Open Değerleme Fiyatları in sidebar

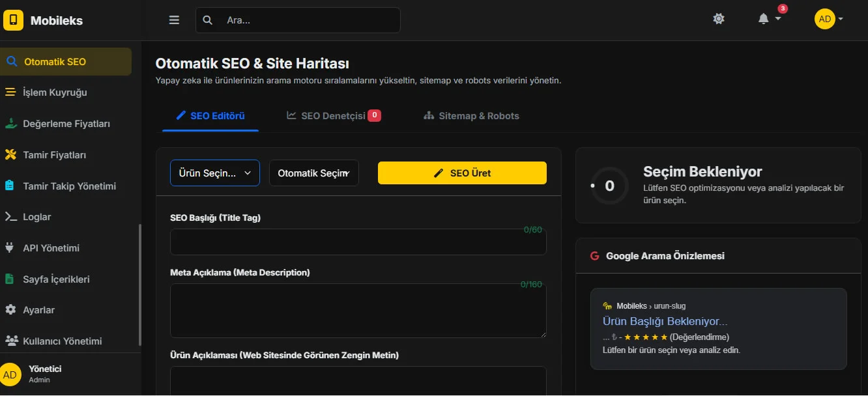point(66,124)
